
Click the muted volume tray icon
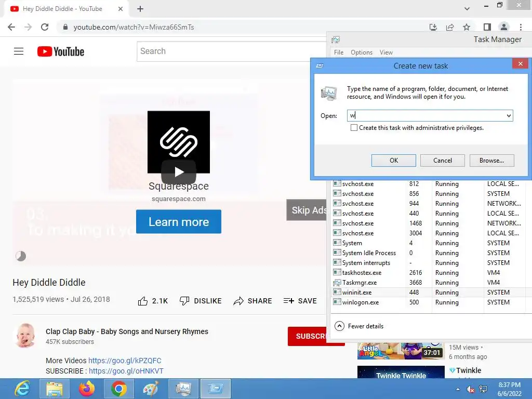(x=470, y=389)
